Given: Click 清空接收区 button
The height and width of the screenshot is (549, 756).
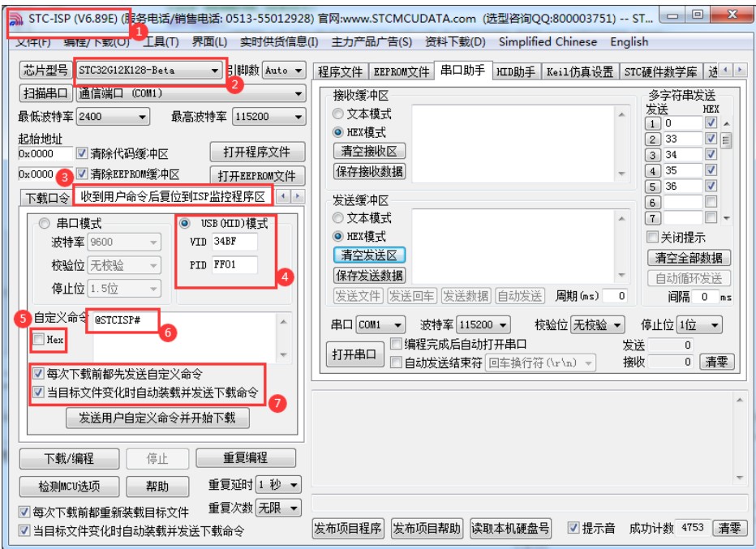Looking at the screenshot, I should (369, 151).
